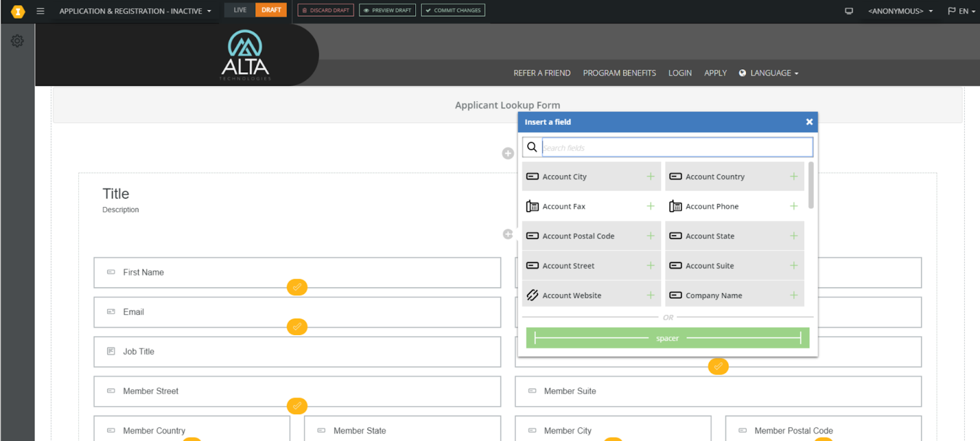
Task: Open PROGRAM BENEFITS nav item
Action: (x=619, y=73)
